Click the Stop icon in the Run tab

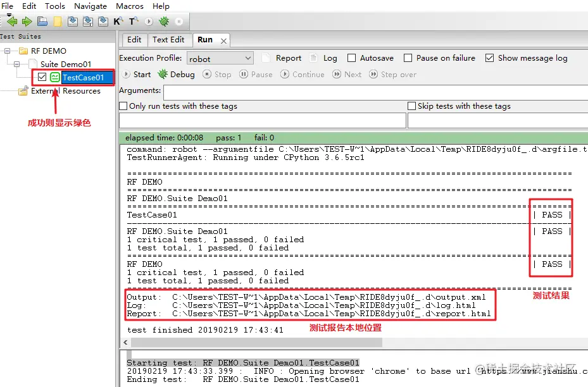206,74
